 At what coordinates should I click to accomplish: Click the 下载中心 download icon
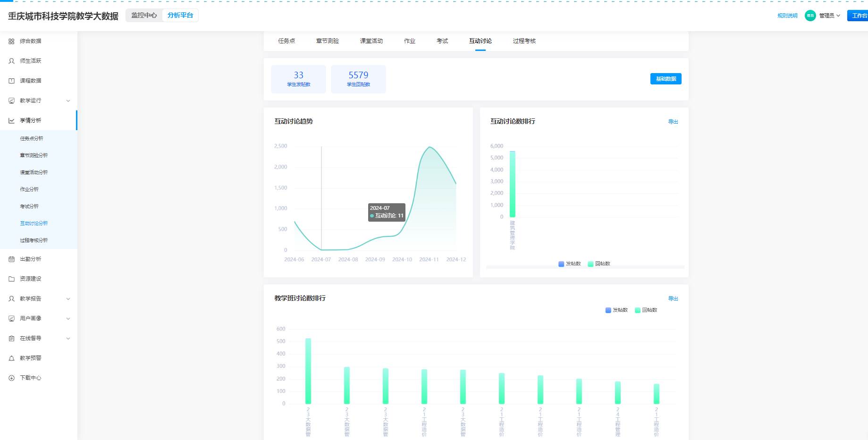click(11, 378)
